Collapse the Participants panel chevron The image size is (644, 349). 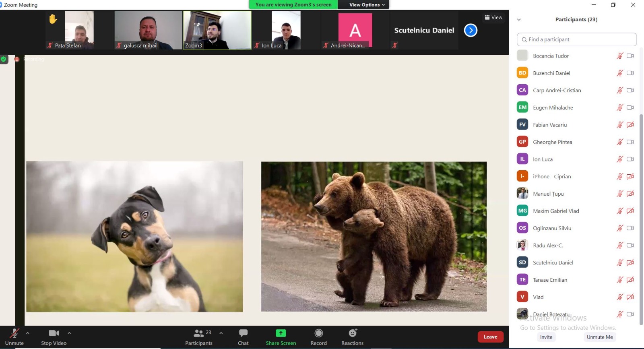(519, 20)
